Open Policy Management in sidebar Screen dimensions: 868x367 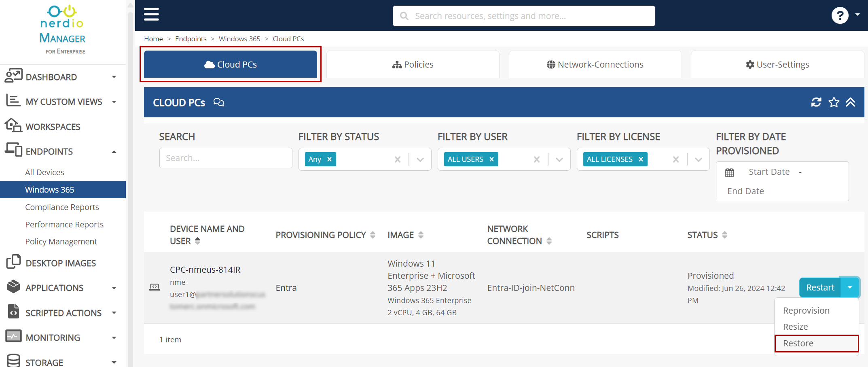[61, 242]
